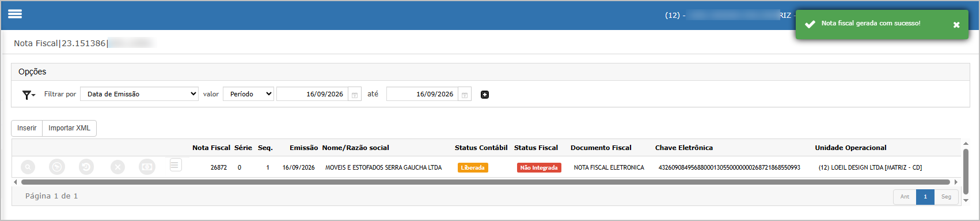Open the calendar picker for the end date
This screenshot has height=221, width=980.
465,95
